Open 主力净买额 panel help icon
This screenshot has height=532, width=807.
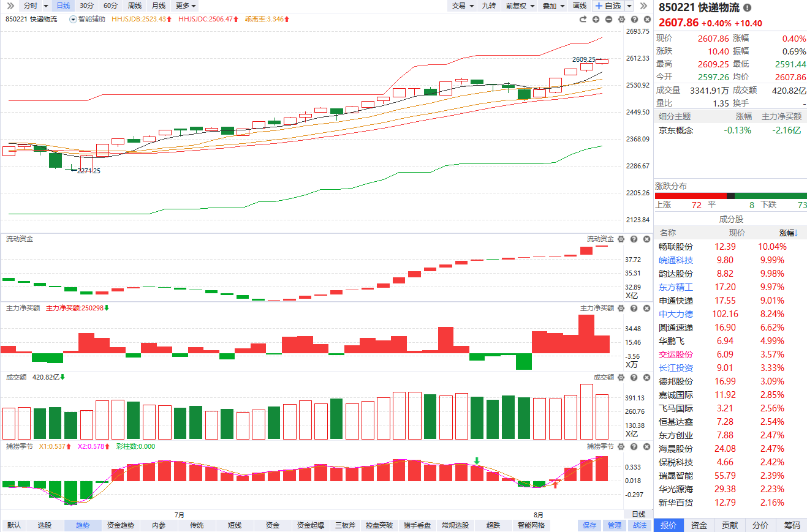tap(634, 309)
